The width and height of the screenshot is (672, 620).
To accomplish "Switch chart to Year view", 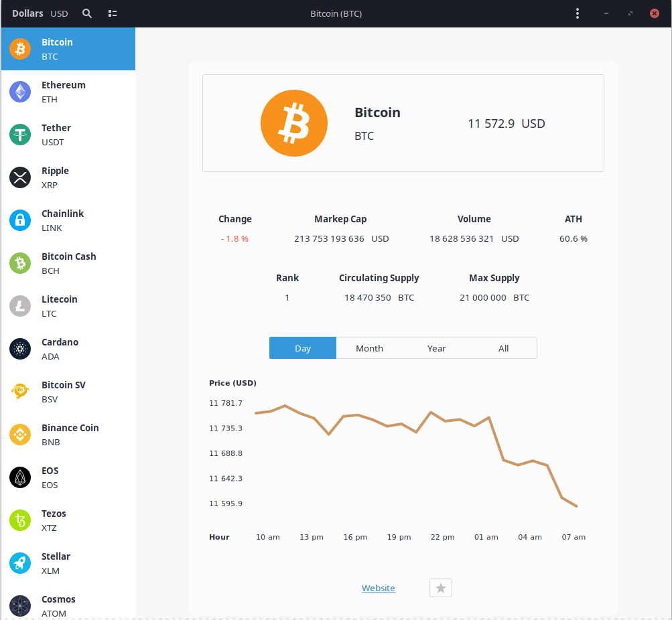I will tap(436, 348).
